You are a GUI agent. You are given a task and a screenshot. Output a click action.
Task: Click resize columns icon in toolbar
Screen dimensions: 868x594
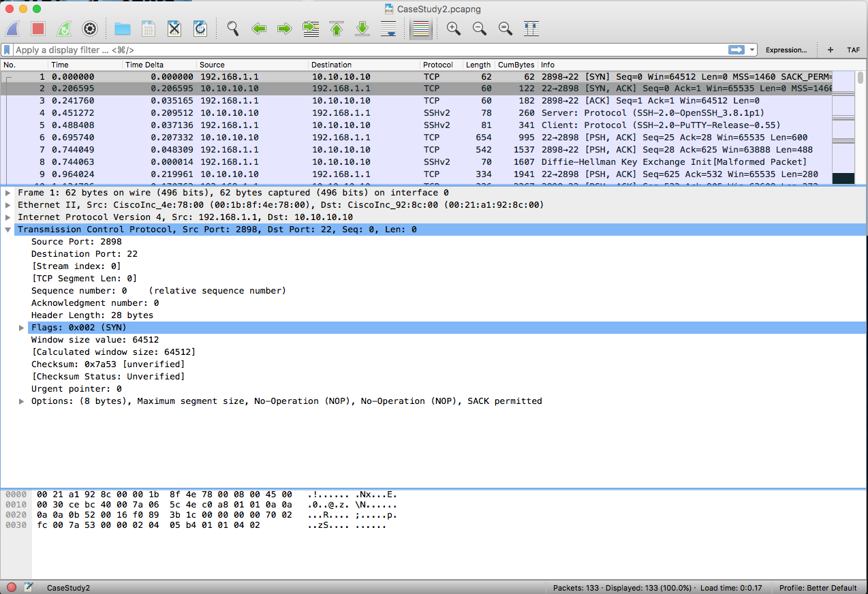coord(531,29)
